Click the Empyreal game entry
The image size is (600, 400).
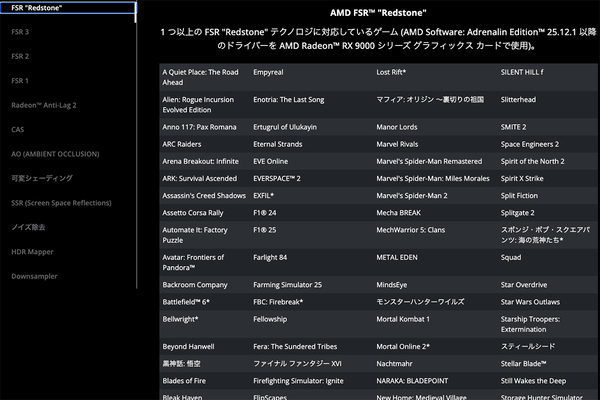tap(268, 72)
